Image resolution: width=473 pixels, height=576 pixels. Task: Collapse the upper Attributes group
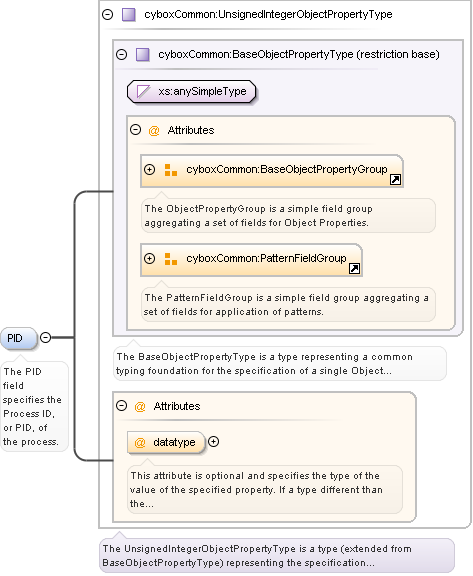(136, 130)
